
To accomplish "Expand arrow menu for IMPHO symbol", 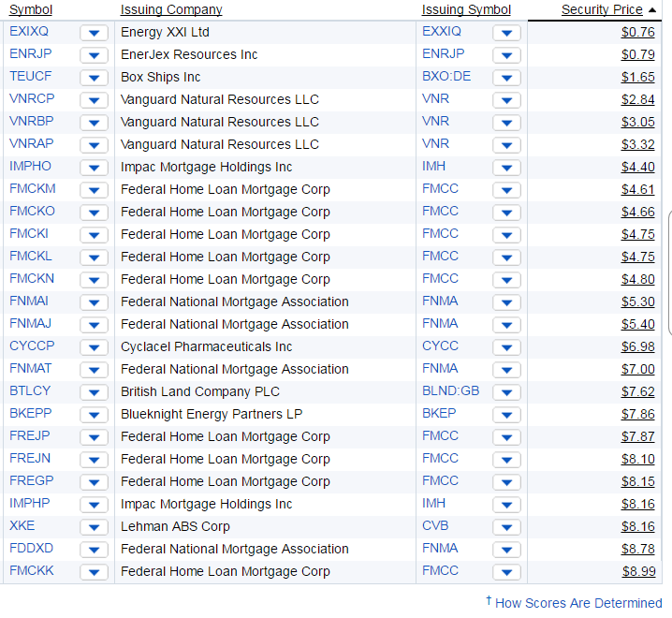I will coord(94,168).
